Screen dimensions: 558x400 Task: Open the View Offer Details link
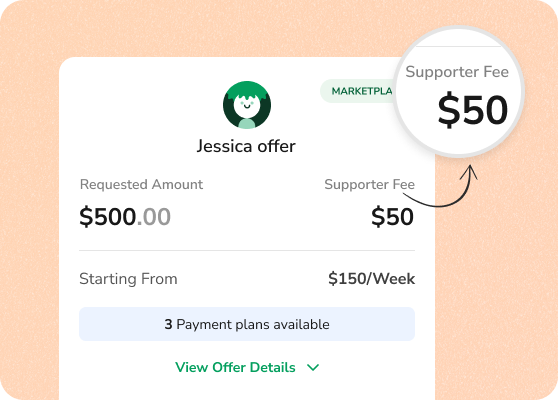[235, 367]
